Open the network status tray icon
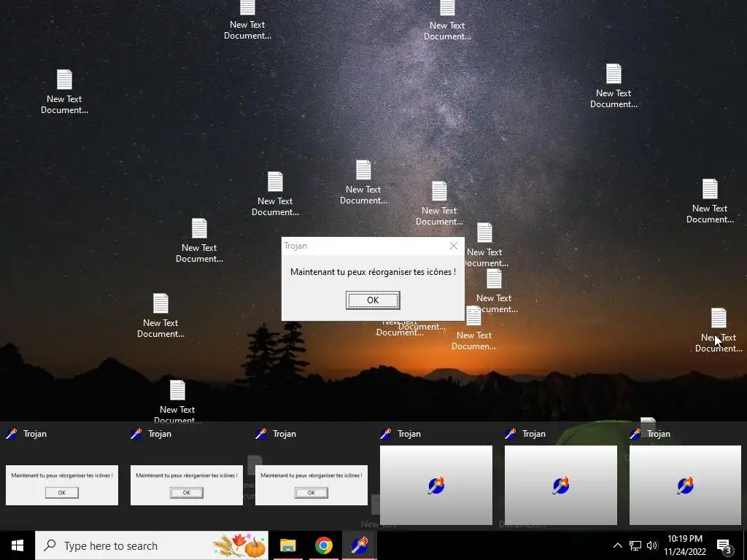Viewport: 747px width, 560px height. 635,545
